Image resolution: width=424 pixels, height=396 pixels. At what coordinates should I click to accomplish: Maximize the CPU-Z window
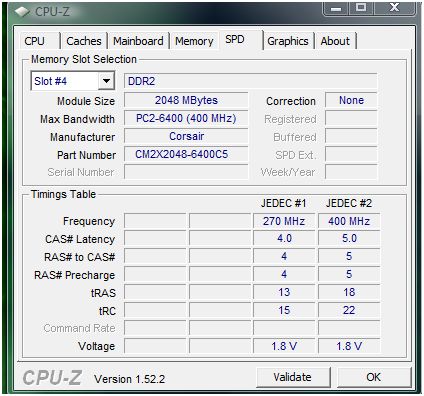click(361, 8)
